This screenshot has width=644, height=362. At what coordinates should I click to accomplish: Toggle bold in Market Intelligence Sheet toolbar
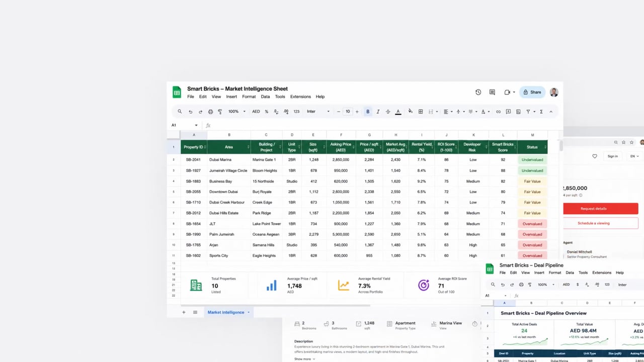(368, 112)
